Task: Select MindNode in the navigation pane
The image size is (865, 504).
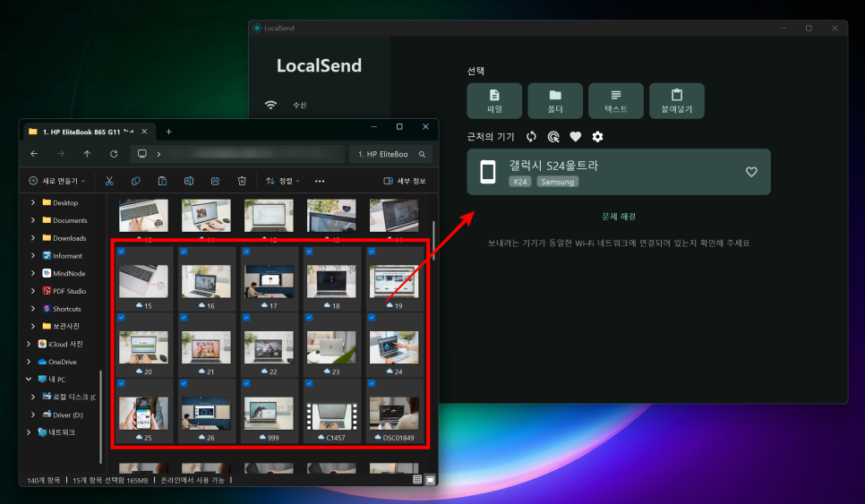Action: coord(64,274)
